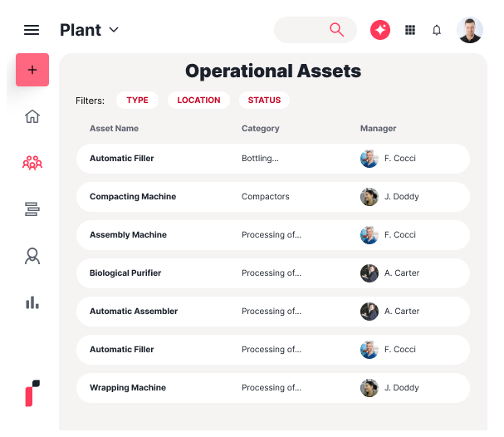Click the red plus add button
The height and width of the screenshot is (437, 504).
(32, 70)
